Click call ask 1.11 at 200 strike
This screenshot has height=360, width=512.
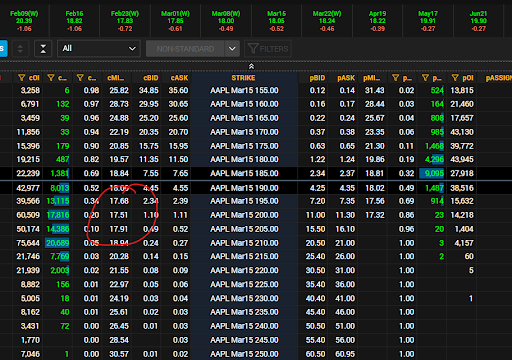point(180,215)
